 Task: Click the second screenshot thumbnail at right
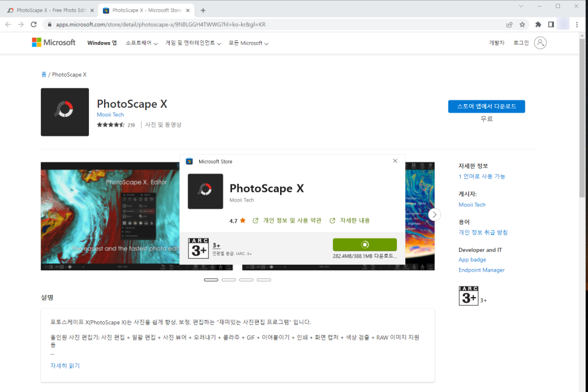click(419, 216)
